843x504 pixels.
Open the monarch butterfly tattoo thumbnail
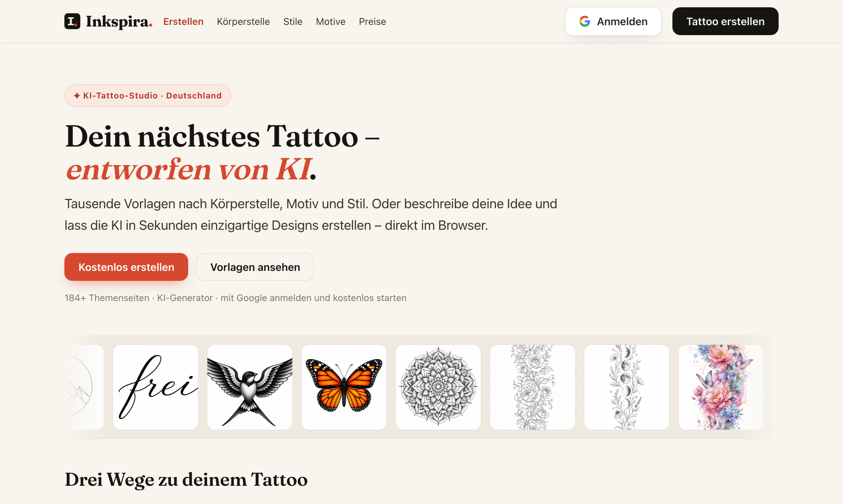click(344, 387)
